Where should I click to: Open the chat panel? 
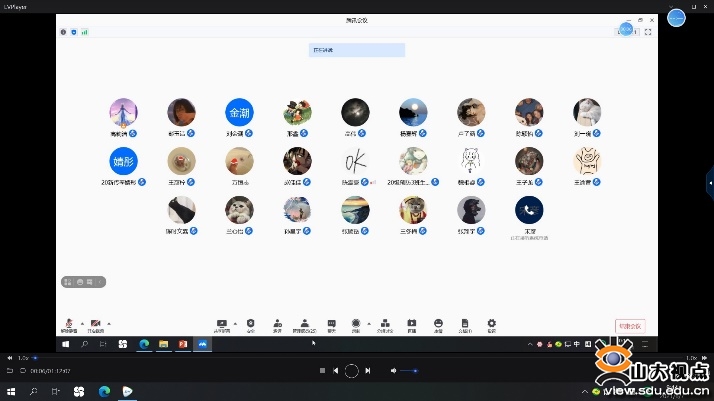[331, 324]
